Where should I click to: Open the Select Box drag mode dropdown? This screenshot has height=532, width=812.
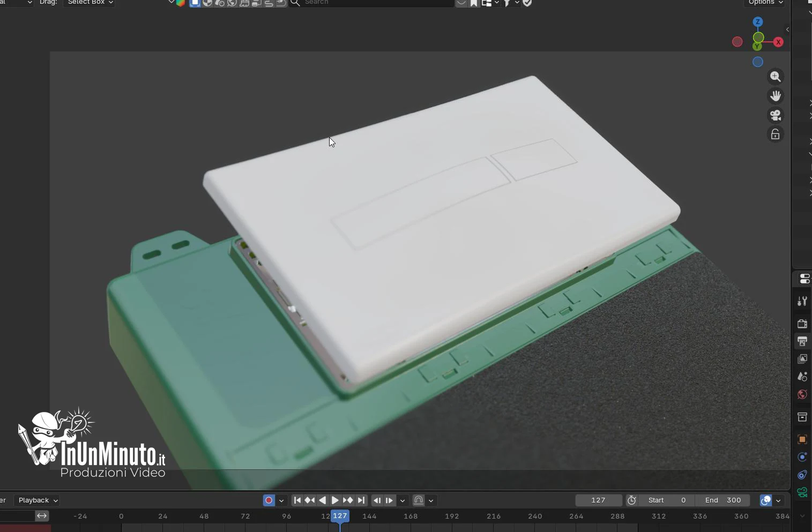click(x=89, y=3)
